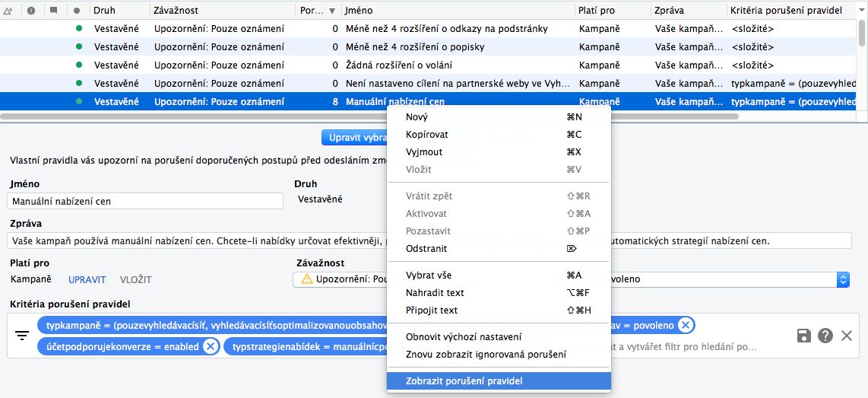Image resolution: width=868 pixels, height=398 pixels.
Task: Click into the Jméno text field
Action: click(146, 201)
